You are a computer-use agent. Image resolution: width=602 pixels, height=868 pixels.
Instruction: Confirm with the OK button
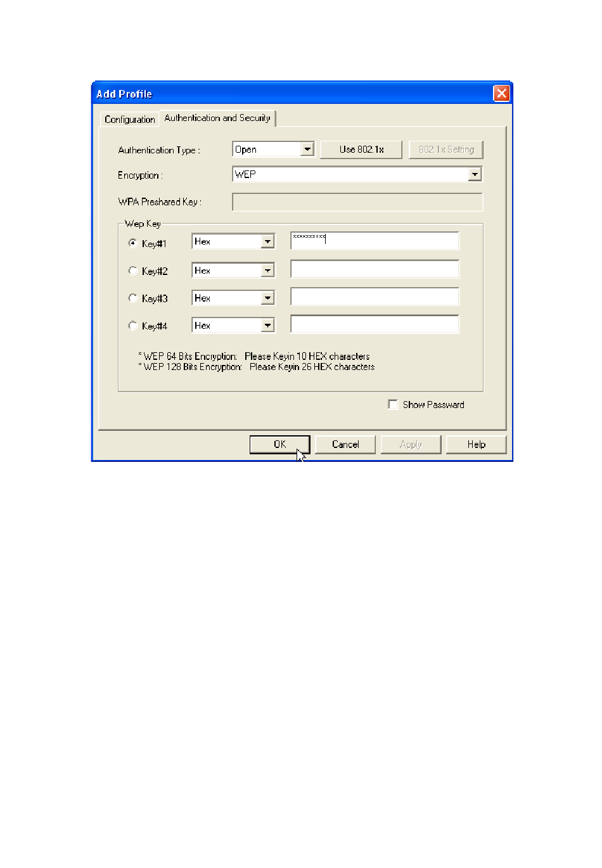(279, 444)
